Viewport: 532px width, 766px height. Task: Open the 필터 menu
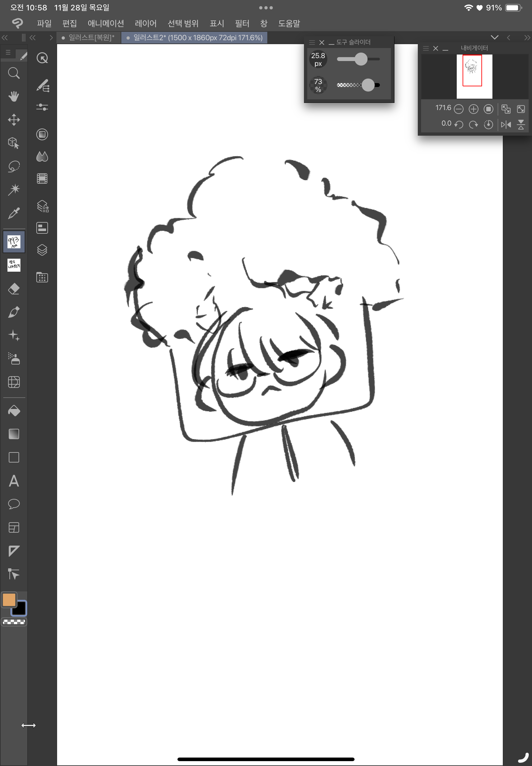click(x=242, y=23)
